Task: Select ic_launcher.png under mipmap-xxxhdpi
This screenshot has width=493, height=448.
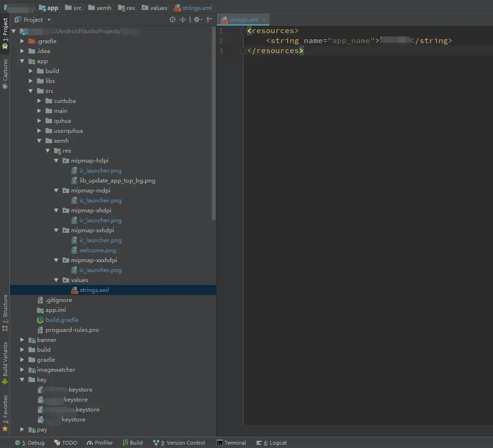Action: (x=100, y=270)
